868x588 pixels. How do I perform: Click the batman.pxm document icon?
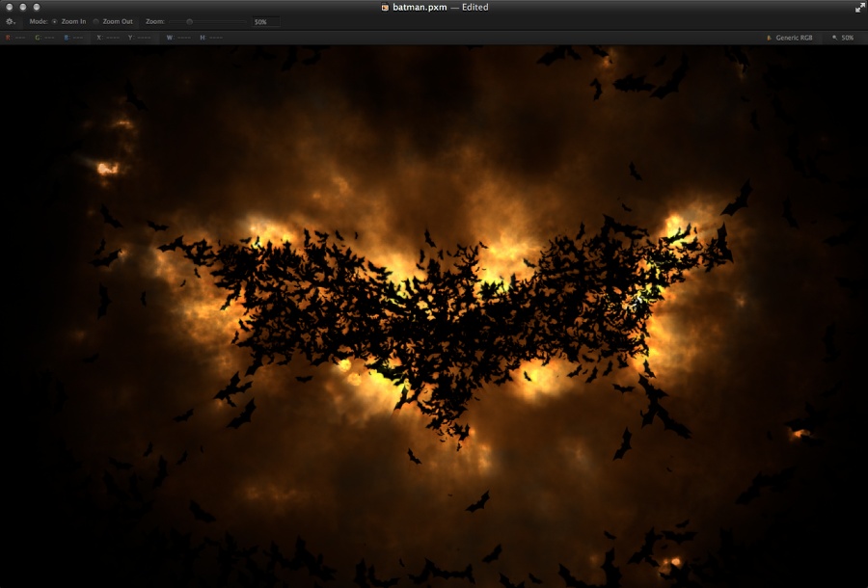pos(385,7)
